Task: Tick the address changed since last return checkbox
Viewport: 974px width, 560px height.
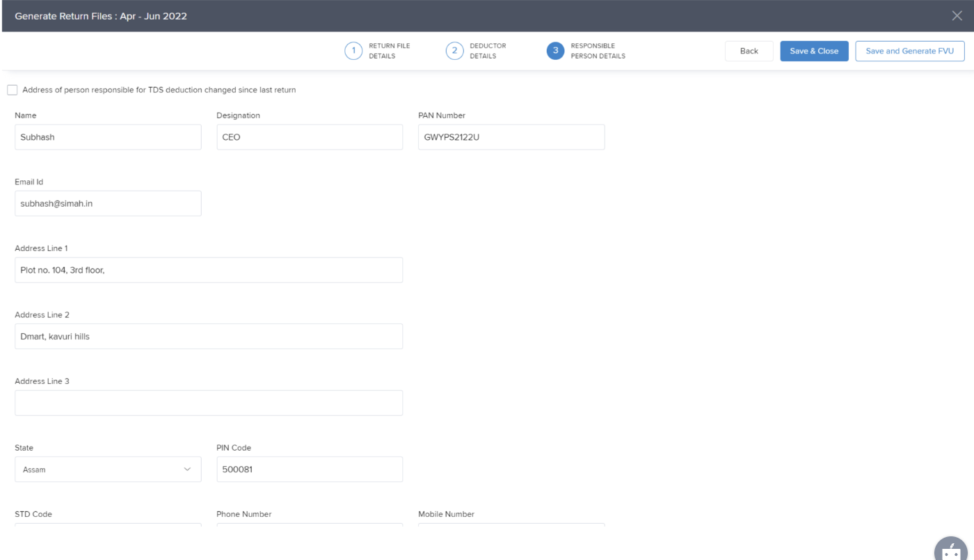Action: pos(12,90)
